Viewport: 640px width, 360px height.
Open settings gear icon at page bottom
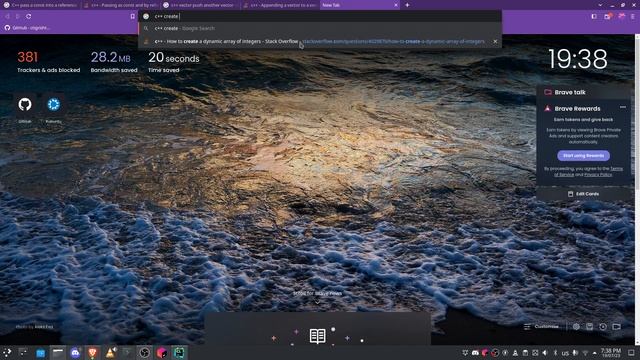point(576,327)
